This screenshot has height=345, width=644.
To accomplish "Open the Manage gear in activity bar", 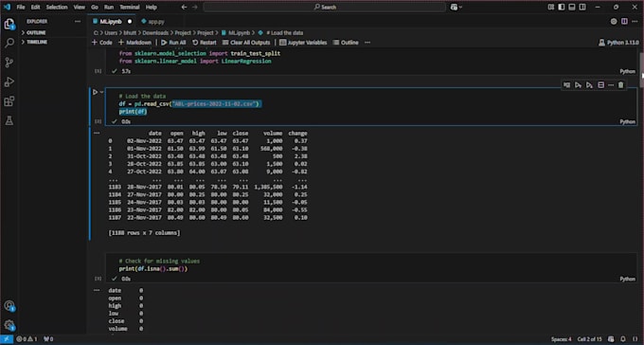I will point(9,325).
